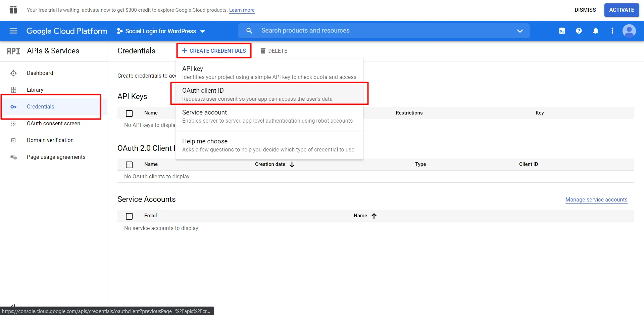Open Manage service accounts link

coord(596,200)
